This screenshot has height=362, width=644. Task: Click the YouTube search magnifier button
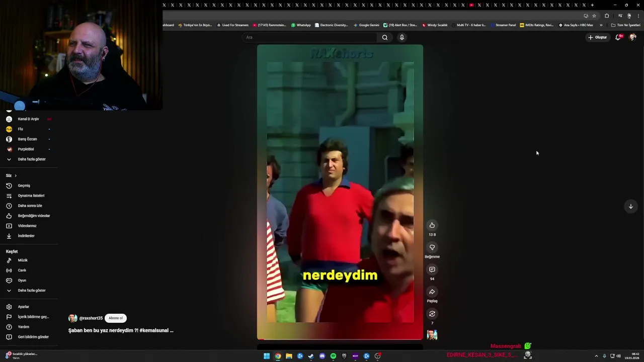pyautogui.click(x=385, y=37)
